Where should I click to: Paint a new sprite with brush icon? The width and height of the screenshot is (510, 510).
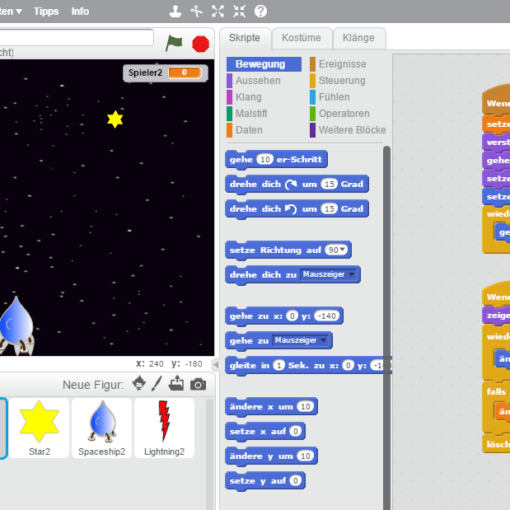coord(157,384)
